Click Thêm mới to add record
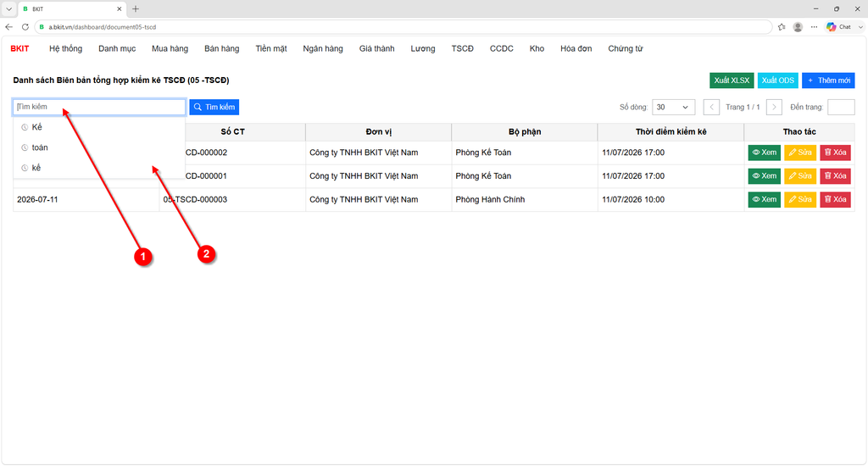Viewport: 868px width, 466px height. click(828, 80)
